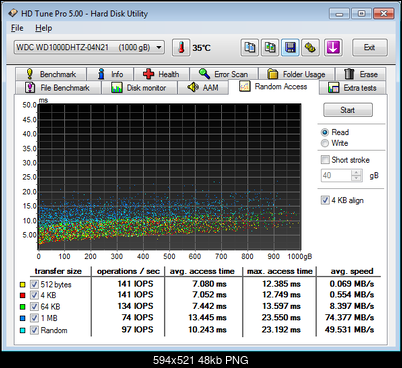Toggle the Random transfer size checkbox
The width and height of the screenshot is (402, 368).
[x=34, y=330]
